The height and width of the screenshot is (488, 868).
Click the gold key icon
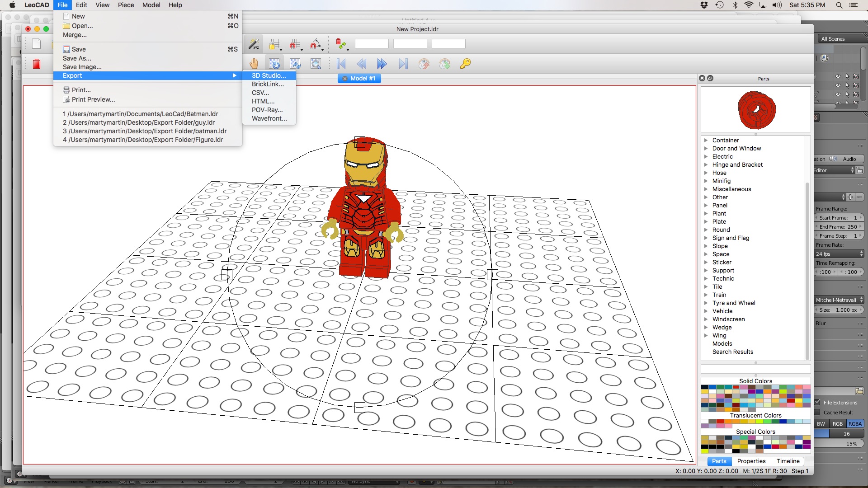[x=465, y=64]
